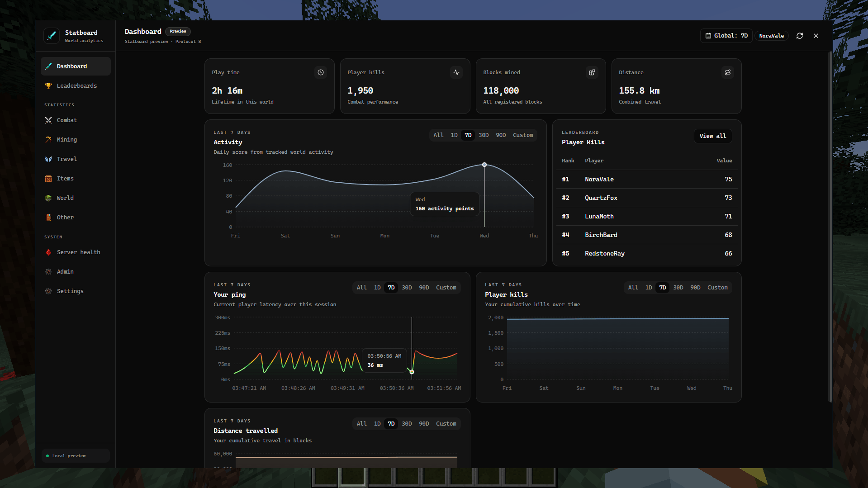Click the calendar icon in Global range

(x=708, y=36)
